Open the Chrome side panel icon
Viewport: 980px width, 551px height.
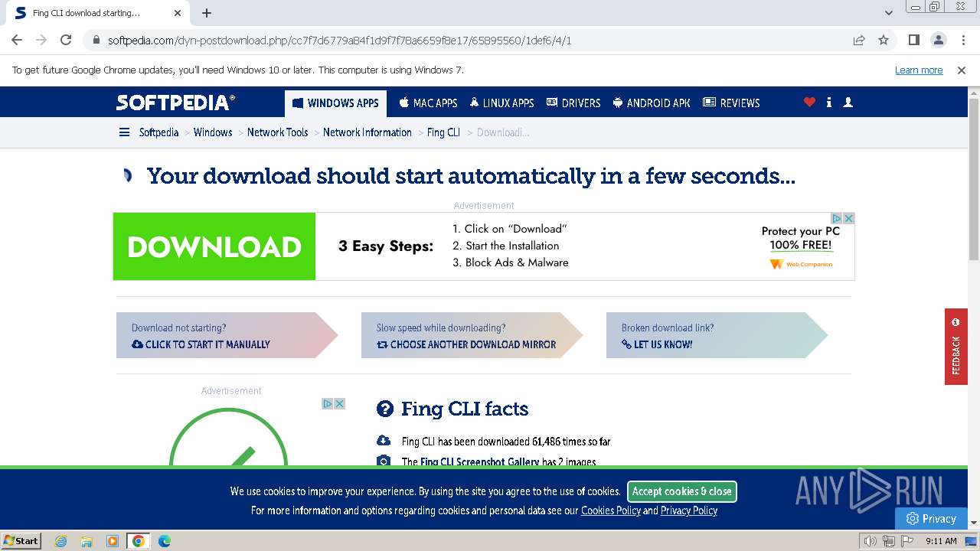click(913, 40)
